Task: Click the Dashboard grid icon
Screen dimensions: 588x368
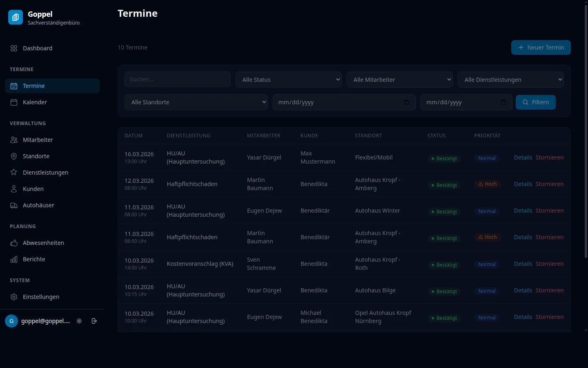Action: (14, 48)
